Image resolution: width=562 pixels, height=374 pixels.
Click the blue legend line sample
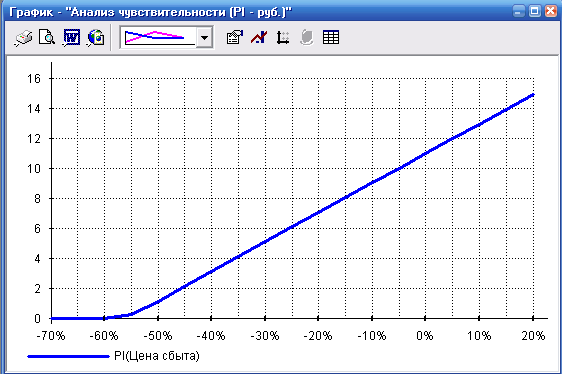pyautogui.click(x=68, y=356)
